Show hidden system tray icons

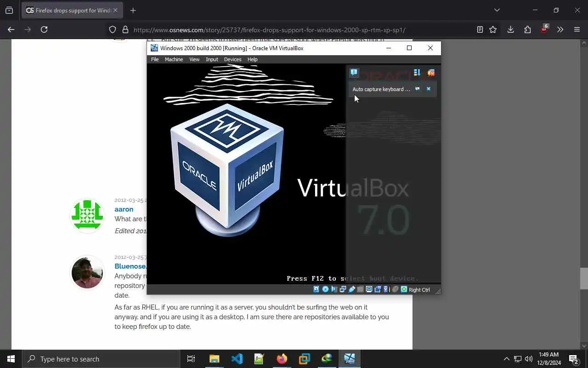click(507, 359)
